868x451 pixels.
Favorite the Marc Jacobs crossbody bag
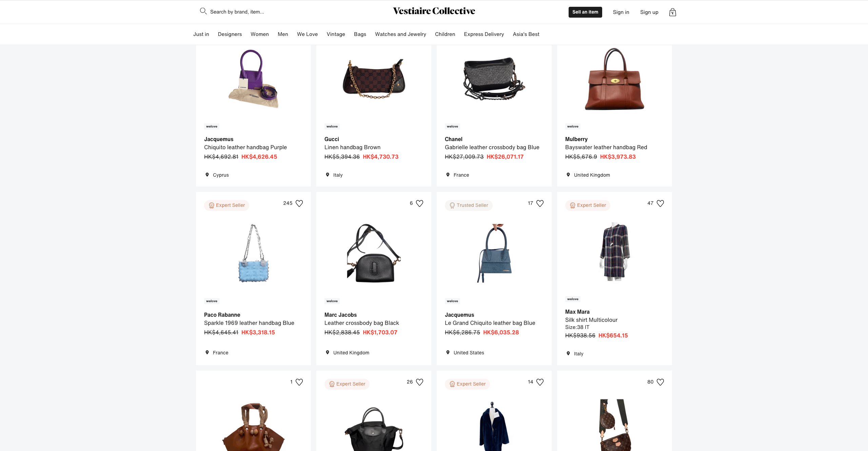tap(419, 203)
